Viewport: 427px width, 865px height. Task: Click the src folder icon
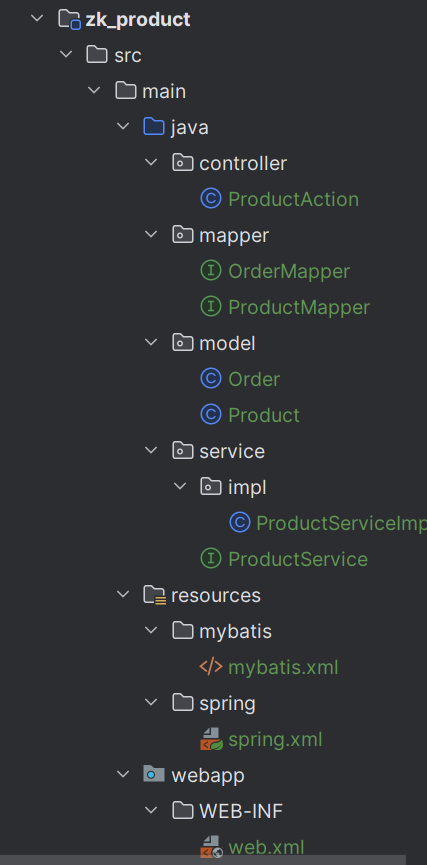(97, 55)
